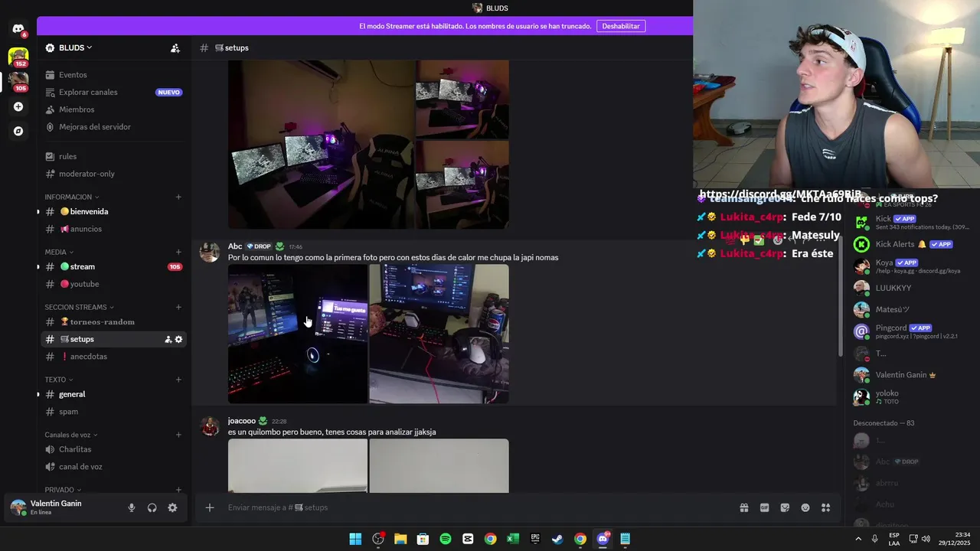Create channel in INFORMACION category
The width and height of the screenshot is (980, 551).
(178, 197)
